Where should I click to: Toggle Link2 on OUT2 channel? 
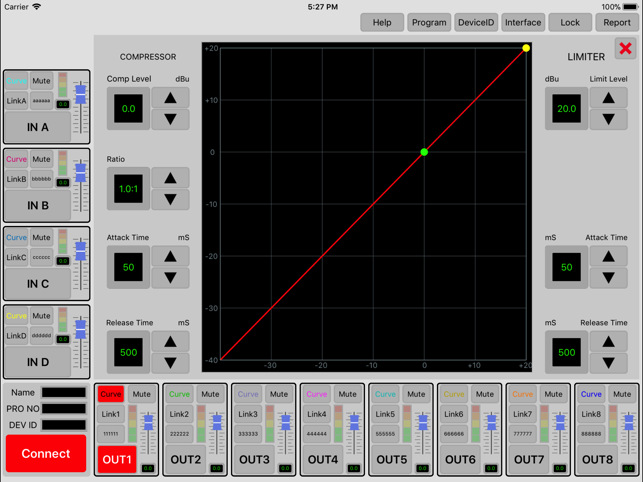click(179, 414)
